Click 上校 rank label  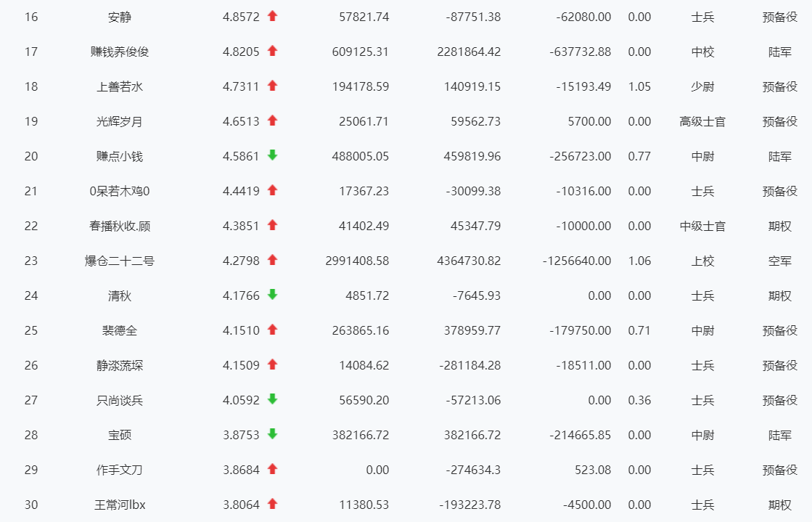[x=702, y=261]
